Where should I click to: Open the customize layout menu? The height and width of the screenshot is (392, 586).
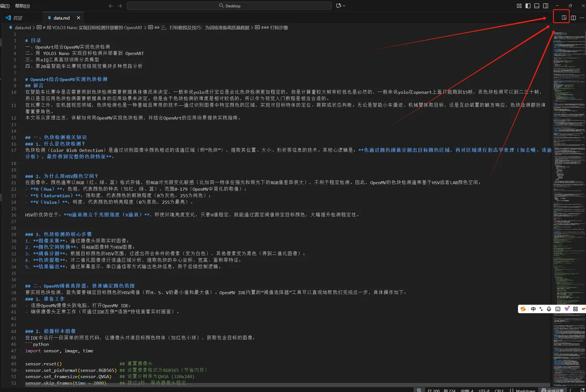tap(519, 6)
